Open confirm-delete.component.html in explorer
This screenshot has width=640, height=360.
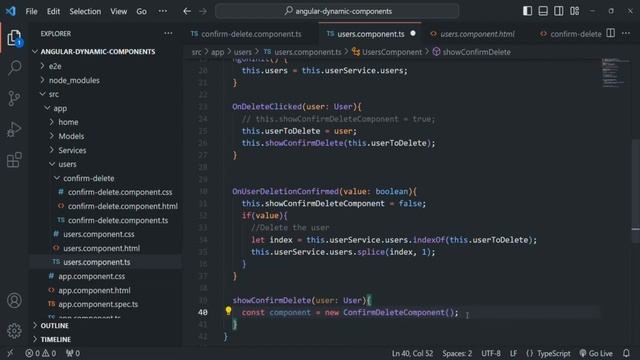coord(122,207)
